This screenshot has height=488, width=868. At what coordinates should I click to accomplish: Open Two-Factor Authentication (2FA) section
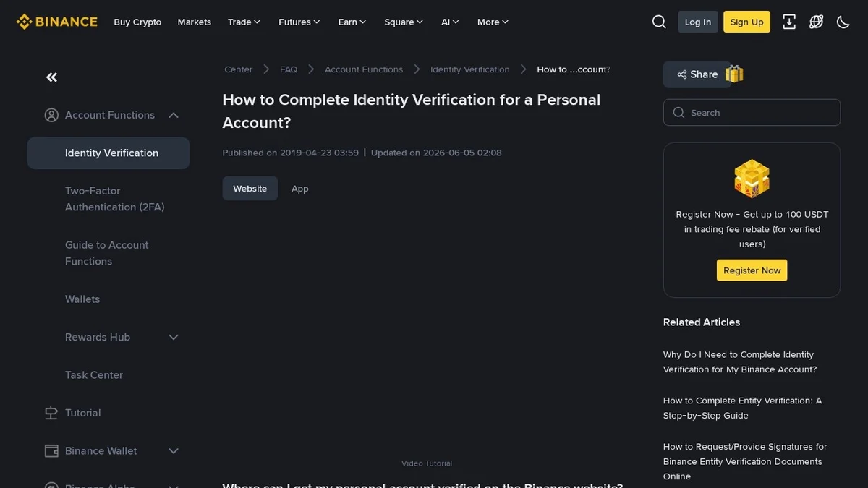click(115, 199)
